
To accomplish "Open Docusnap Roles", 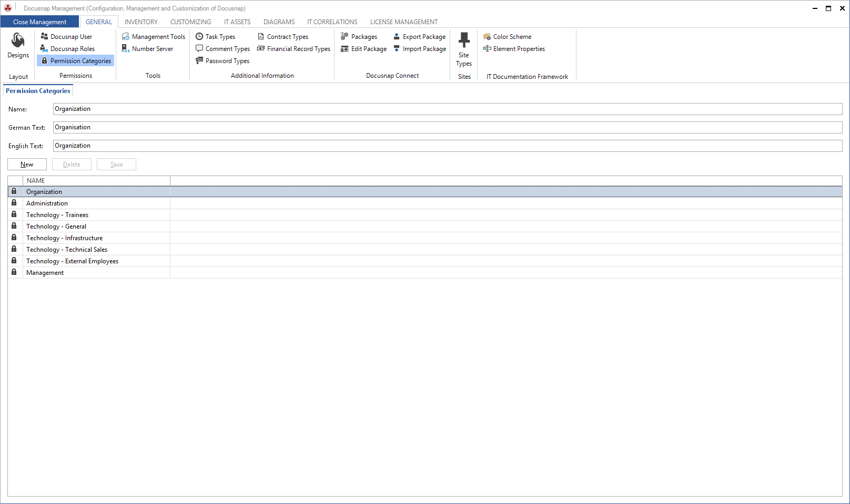I will pyautogui.click(x=68, y=49).
